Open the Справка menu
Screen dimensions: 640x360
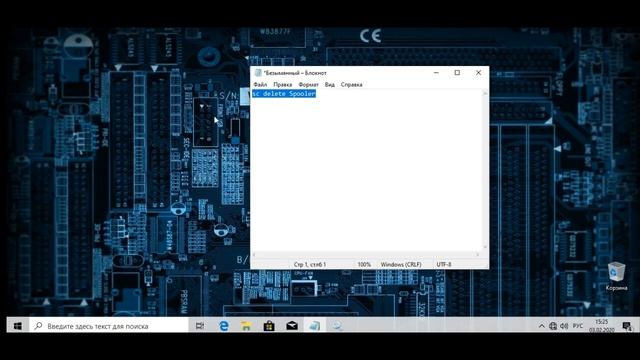[x=351, y=84]
